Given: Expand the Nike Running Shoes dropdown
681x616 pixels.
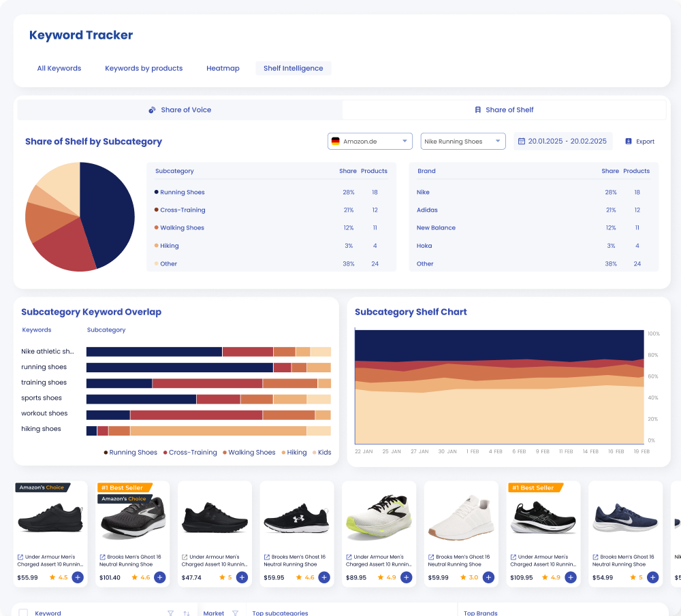Looking at the screenshot, I should click(x=463, y=142).
